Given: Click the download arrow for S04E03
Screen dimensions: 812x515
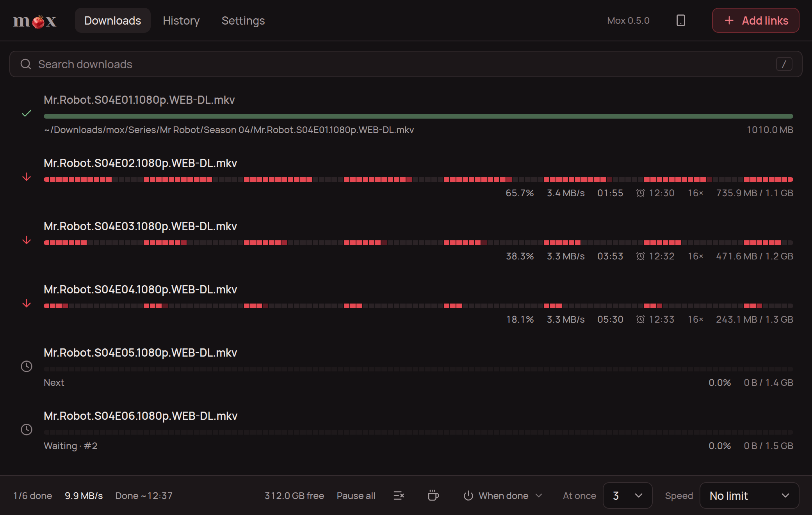Looking at the screenshot, I should click(x=27, y=240).
